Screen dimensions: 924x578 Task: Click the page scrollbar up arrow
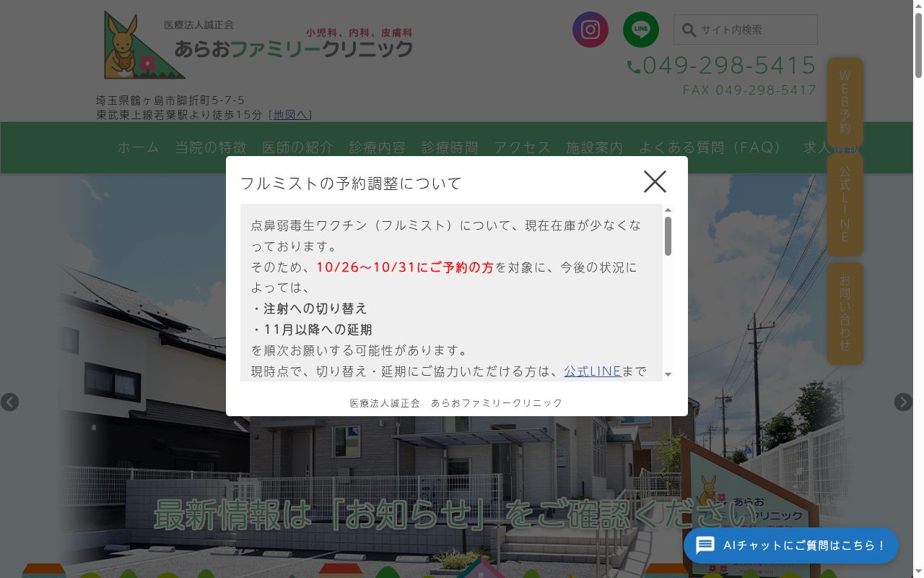[x=918, y=6]
